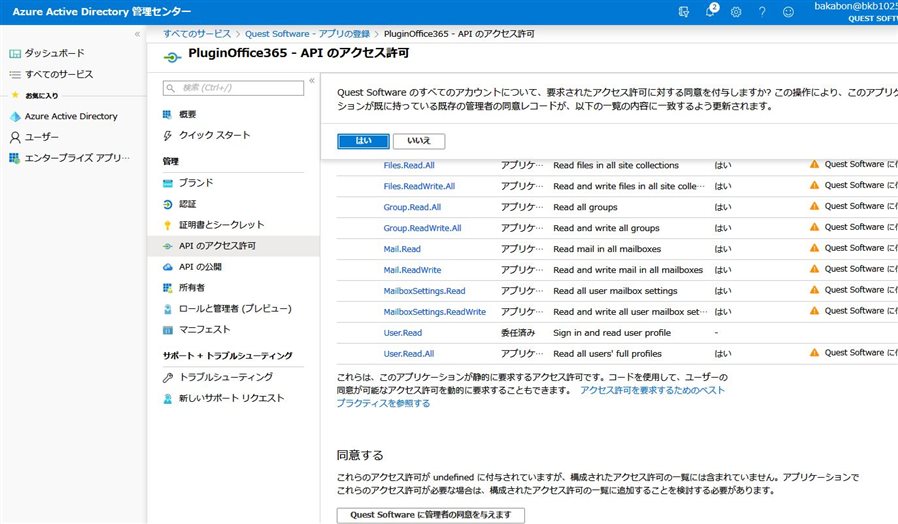Open the bakabon account menu
The width and height of the screenshot is (898, 524).
coord(856,11)
